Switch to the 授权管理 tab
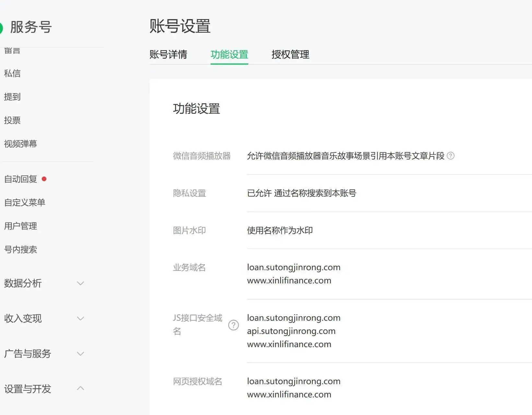532x415 pixels. (290, 54)
